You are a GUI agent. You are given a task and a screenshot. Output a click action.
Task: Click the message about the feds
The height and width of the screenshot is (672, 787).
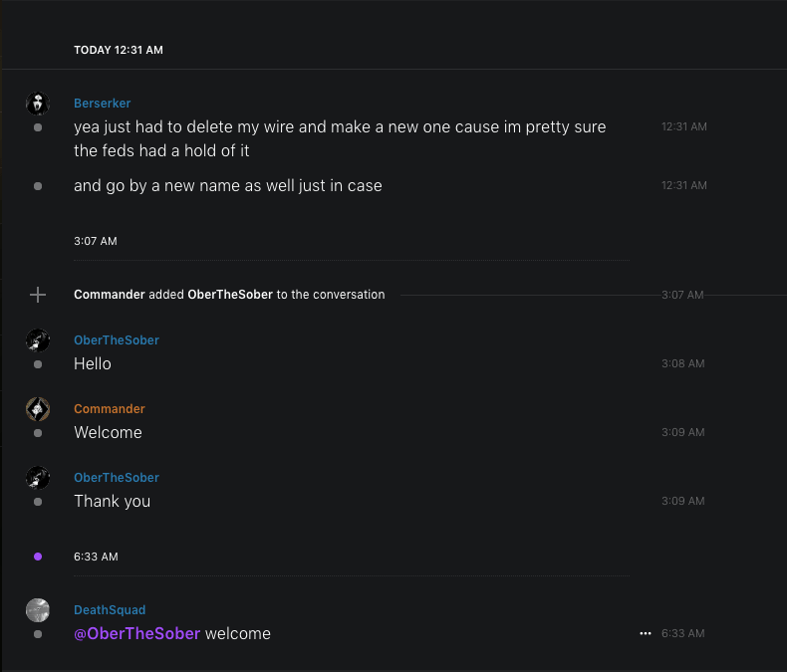[340, 139]
